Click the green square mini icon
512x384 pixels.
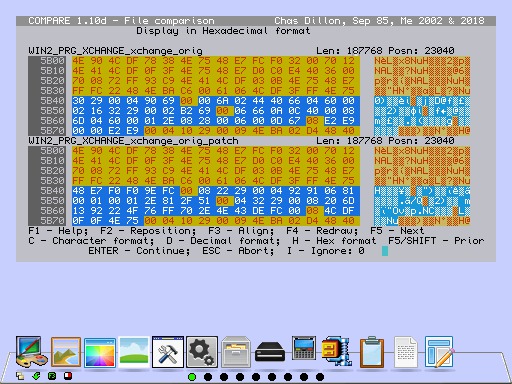52,376
